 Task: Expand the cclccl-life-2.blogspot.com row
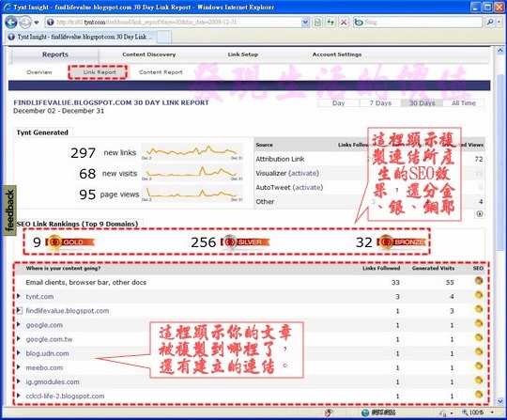coord(19,396)
